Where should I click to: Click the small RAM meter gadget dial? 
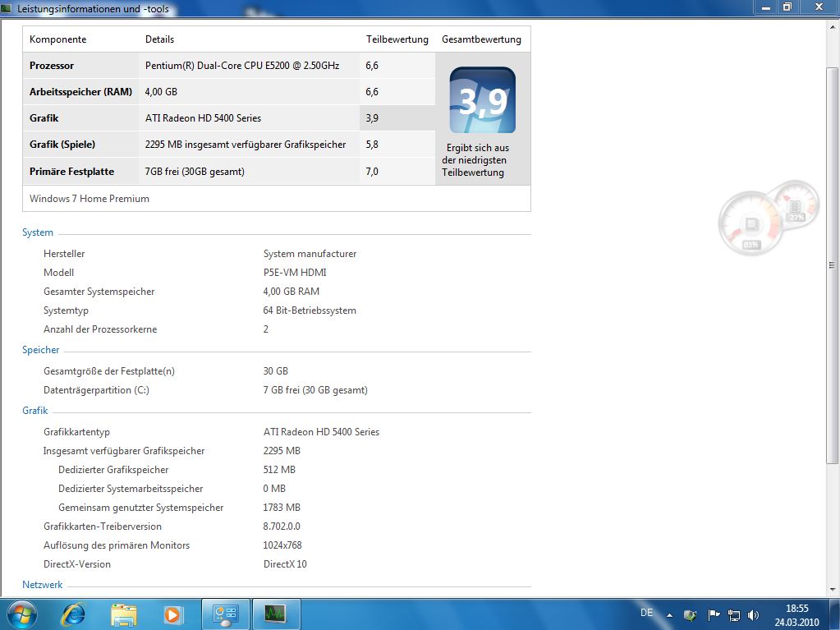coord(797,205)
